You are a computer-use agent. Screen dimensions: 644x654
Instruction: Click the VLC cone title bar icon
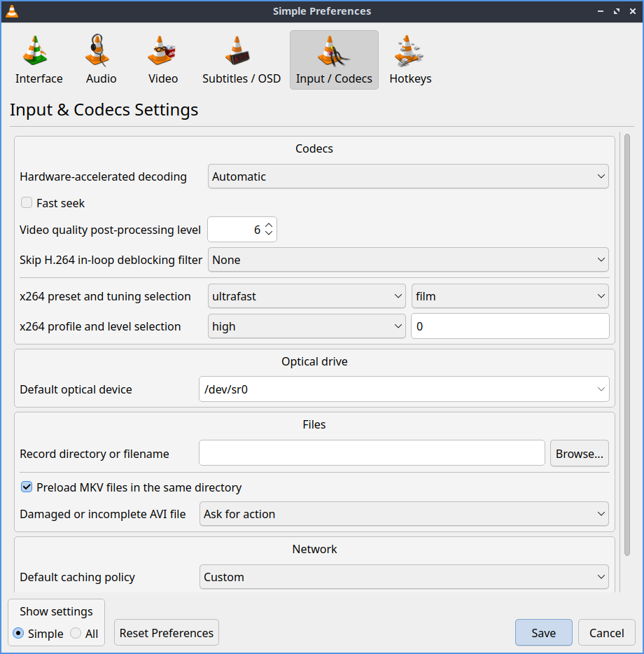click(12, 11)
